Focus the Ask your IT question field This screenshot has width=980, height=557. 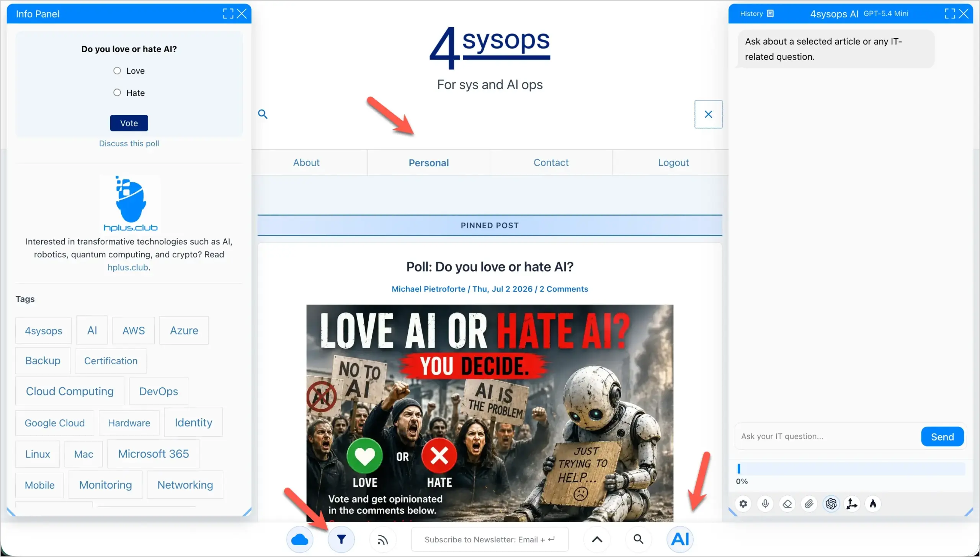pos(827,436)
